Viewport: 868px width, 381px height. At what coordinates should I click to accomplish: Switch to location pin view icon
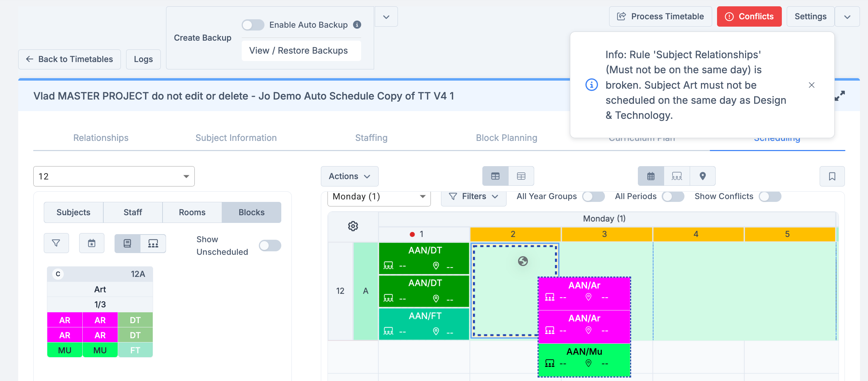pyautogui.click(x=702, y=176)
